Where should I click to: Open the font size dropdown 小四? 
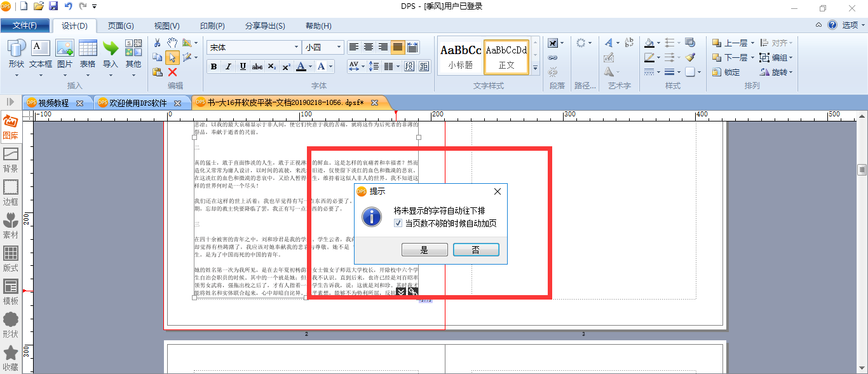(x=339, y=47)
